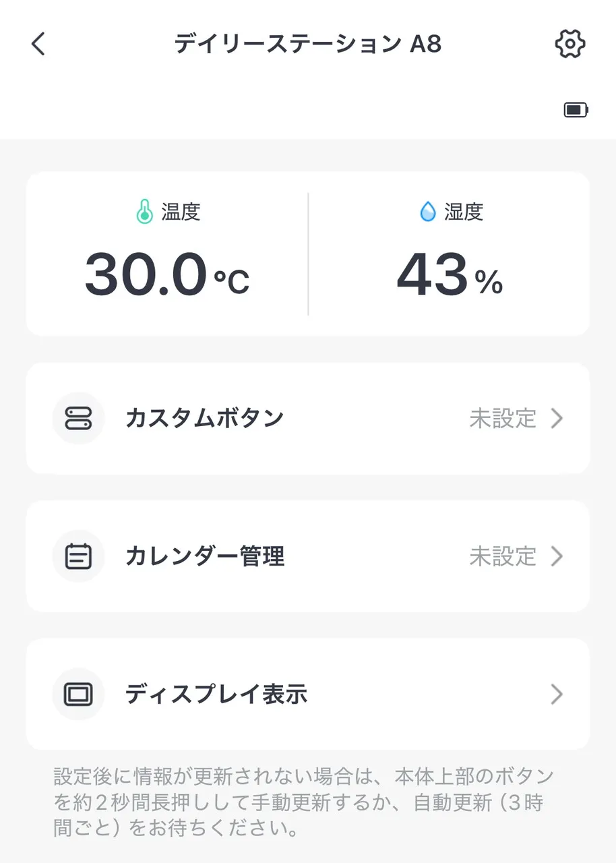Tap the ディスプレイ表示 display icon
Screen dimensions: 616x863
78,694
